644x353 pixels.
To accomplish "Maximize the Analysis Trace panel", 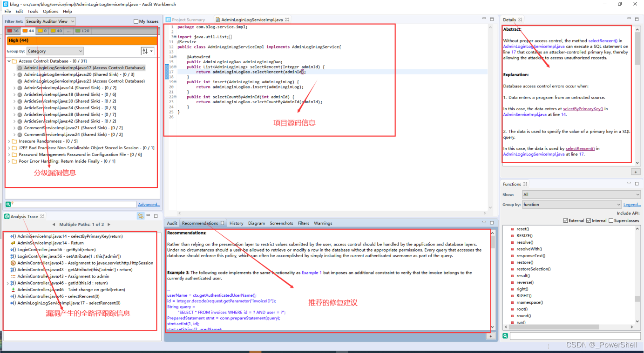I will 156,216.
